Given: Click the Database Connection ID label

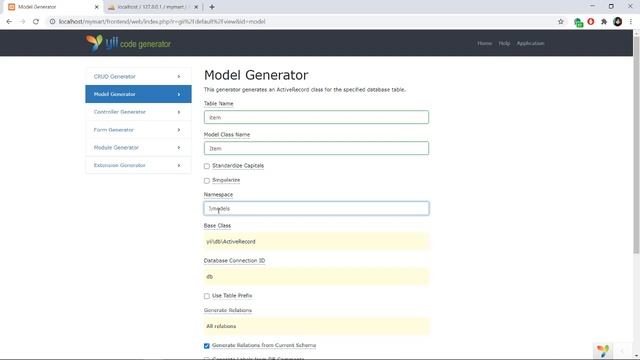Looking at the screenshot, I should click(234, 260).
